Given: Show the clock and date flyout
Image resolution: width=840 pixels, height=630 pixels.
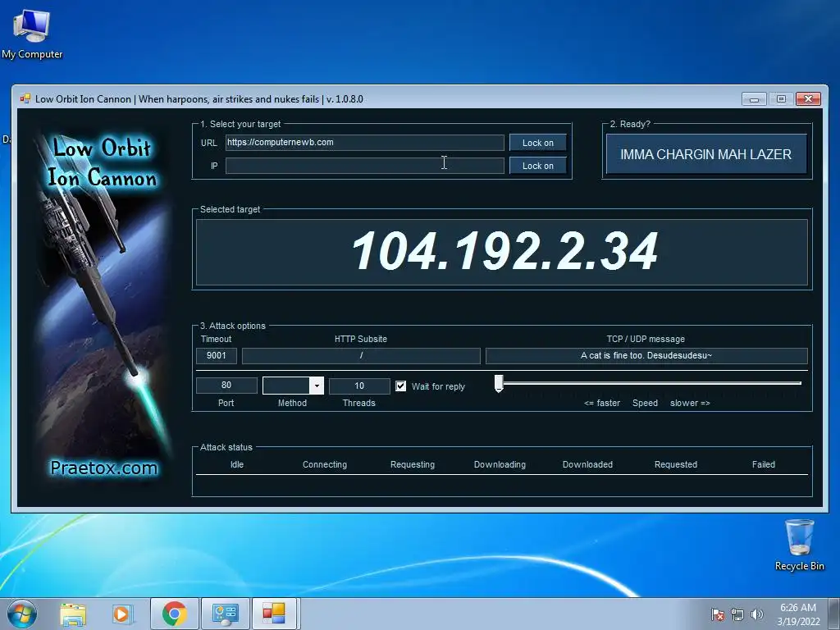Looking at the screenshot, I should (798, 614).
